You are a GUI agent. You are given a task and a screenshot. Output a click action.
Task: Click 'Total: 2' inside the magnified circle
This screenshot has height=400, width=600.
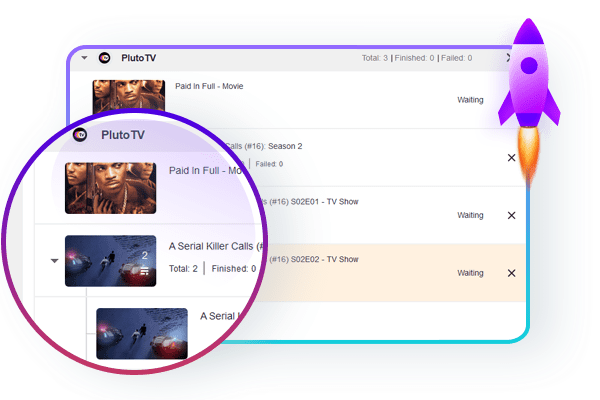point(183,269)
